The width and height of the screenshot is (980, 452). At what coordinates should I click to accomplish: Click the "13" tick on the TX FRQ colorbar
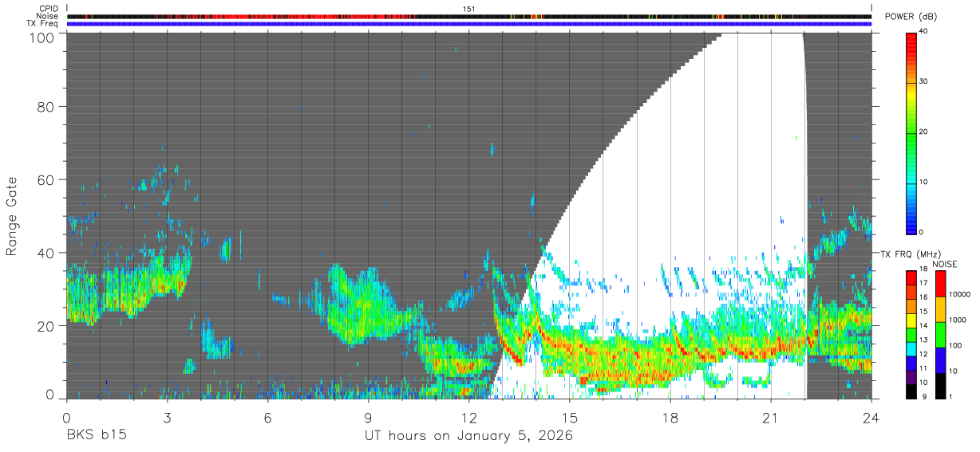[923, 340]
